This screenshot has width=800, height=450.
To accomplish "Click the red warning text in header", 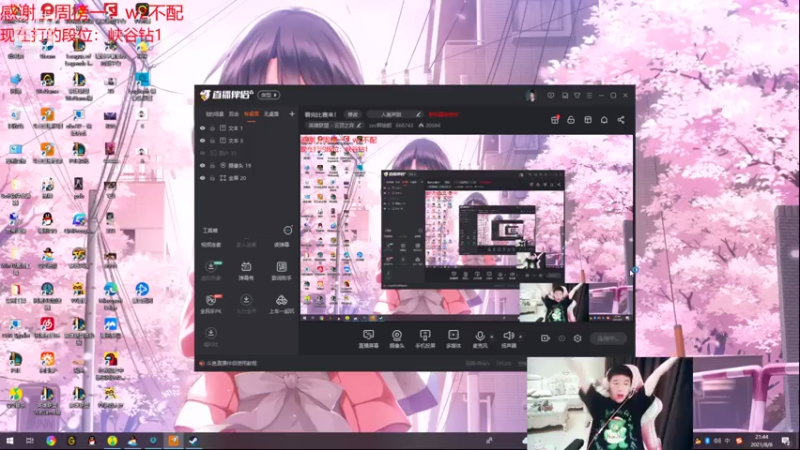I will (443, 114).
